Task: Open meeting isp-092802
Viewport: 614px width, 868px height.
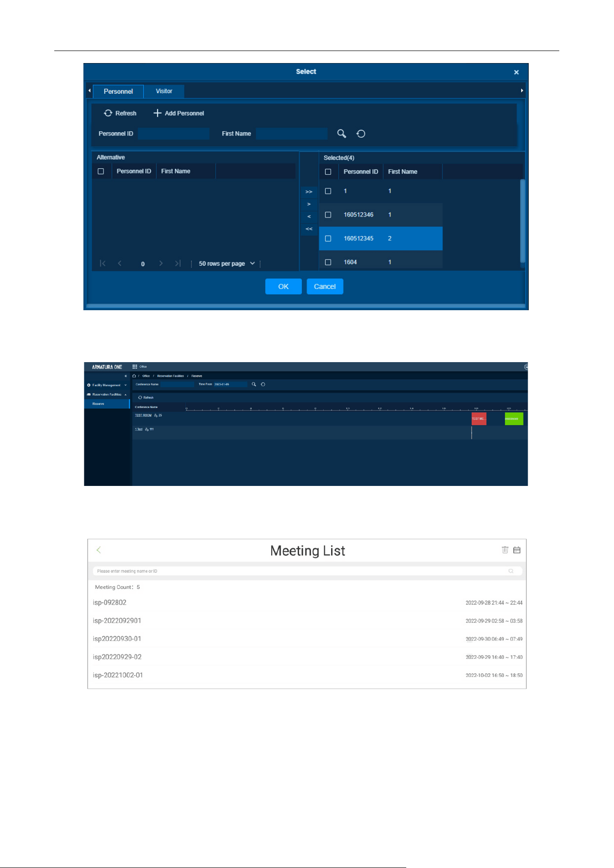Action: tap(307, 603)
